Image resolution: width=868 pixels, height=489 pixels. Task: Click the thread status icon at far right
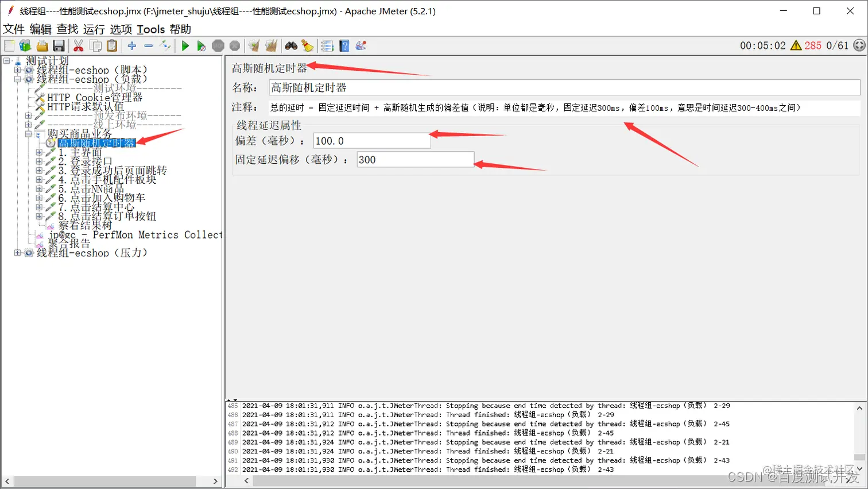pos(859,45)
